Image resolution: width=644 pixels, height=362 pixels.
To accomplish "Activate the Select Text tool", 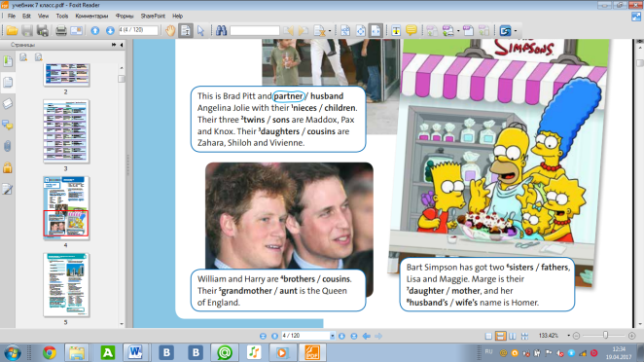I will click(186, 31).
